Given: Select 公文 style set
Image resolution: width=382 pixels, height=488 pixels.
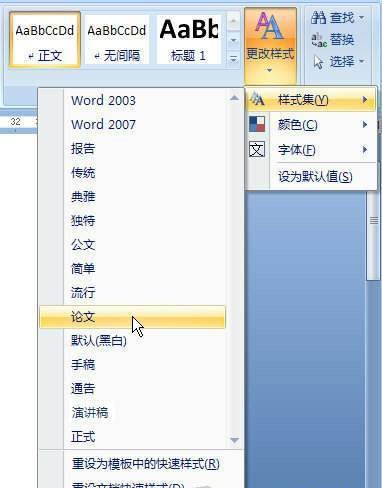Looking at the screenshot, I should tap(132, 244).
